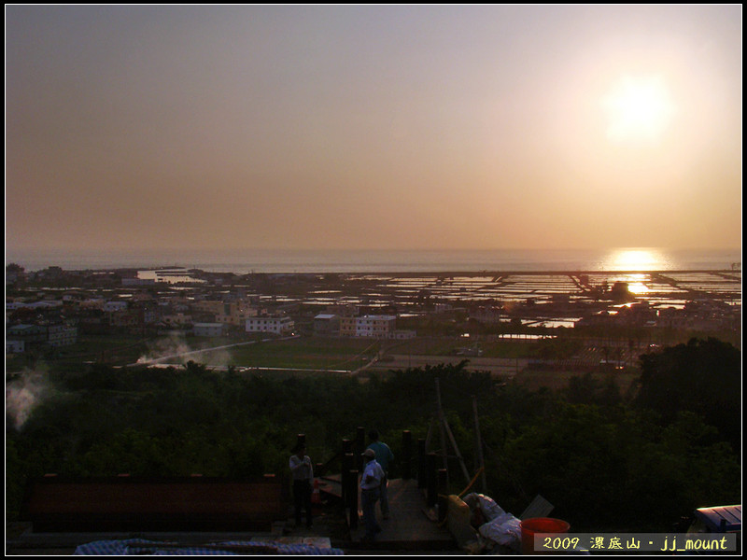The width and height of the screenshot is (747, 560).
Task: Click the person standing left of the stairs
Action: click(x=302, y=483)
